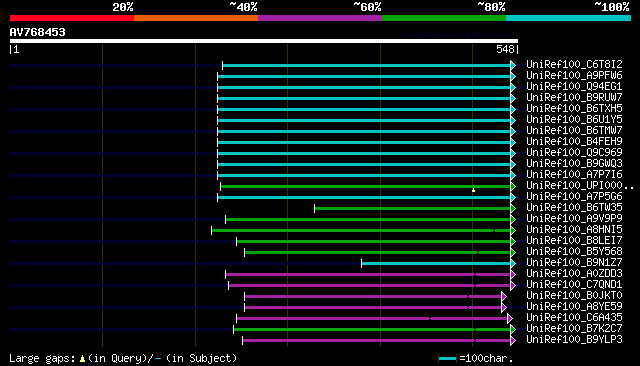
Task: Click the start tick of the UniRef100_B6TW35 alignment
Action: point(315,209)
